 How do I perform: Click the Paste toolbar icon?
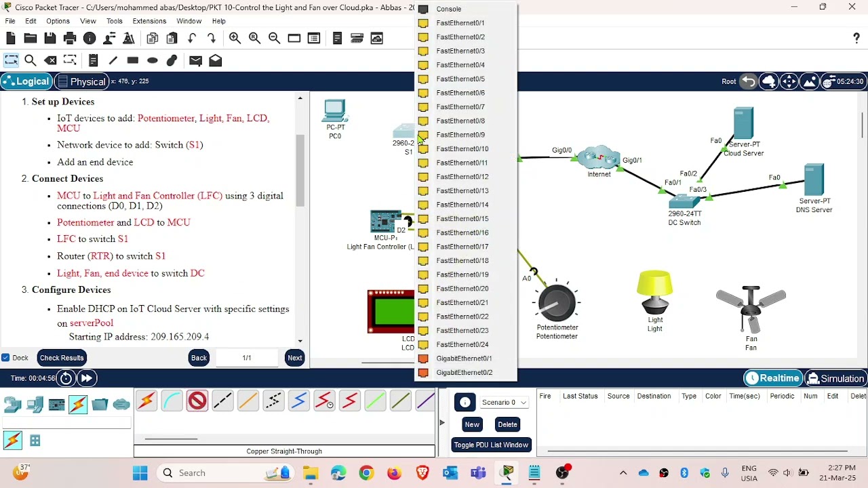(172, 39)
